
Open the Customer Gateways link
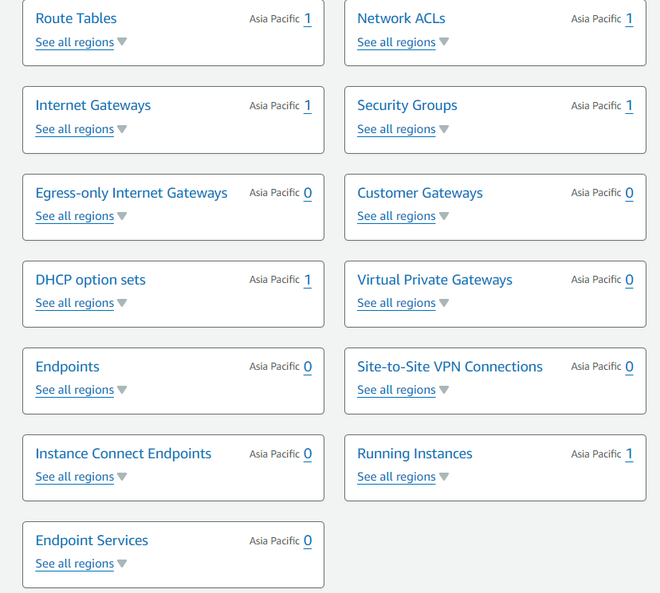420,193
